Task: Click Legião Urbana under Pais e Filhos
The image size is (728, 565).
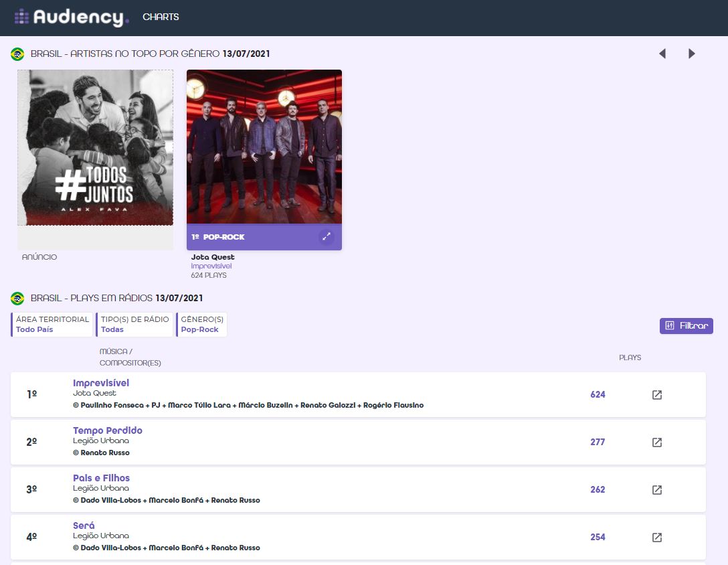Action: (x=101, y=488)
